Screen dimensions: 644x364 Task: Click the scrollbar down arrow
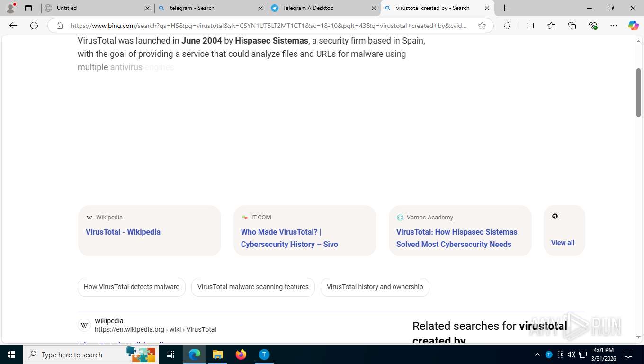[638, 337]
